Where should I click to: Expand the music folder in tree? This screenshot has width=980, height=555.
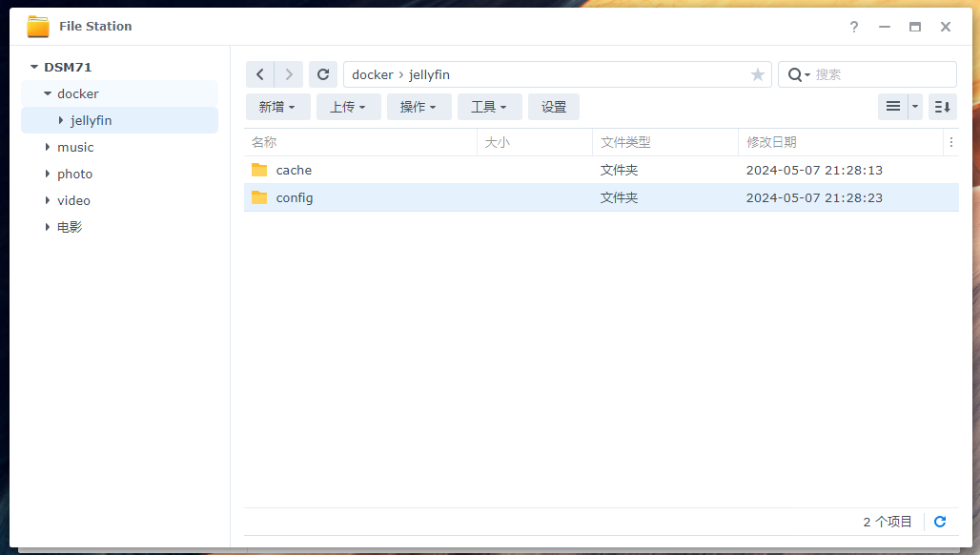[x=48, y=147]
